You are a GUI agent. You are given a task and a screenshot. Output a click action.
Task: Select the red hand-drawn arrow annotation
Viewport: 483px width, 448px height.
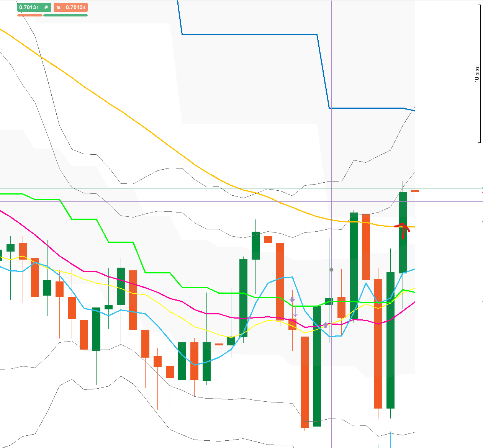point(403,231)
